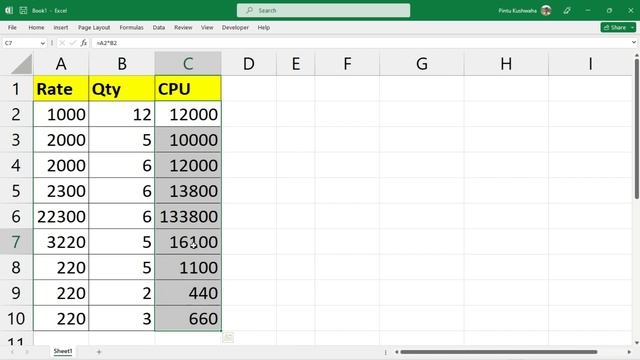Click the save icon in title bar
Screen dimensions: 640x360
(23, 11)
